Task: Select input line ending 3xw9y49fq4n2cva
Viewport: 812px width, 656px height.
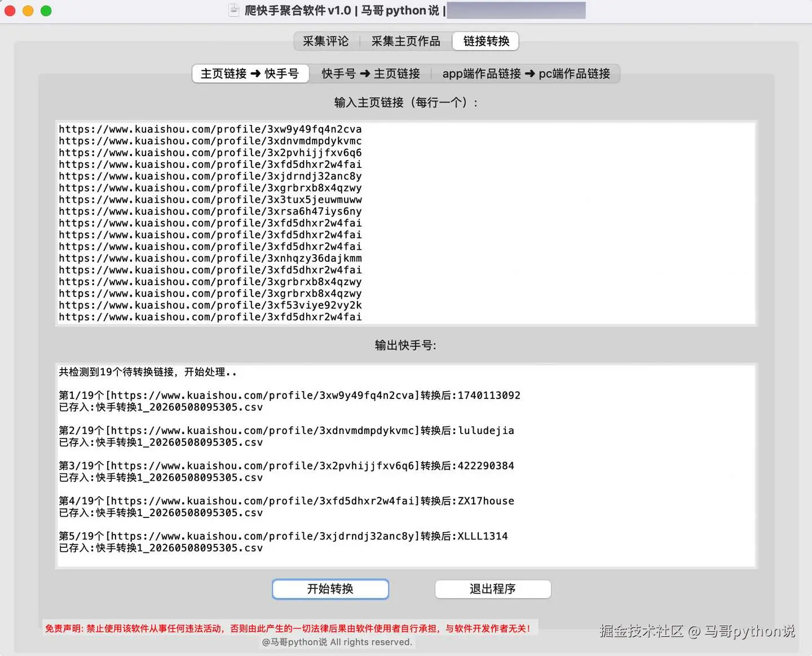Action: [210, 129]
